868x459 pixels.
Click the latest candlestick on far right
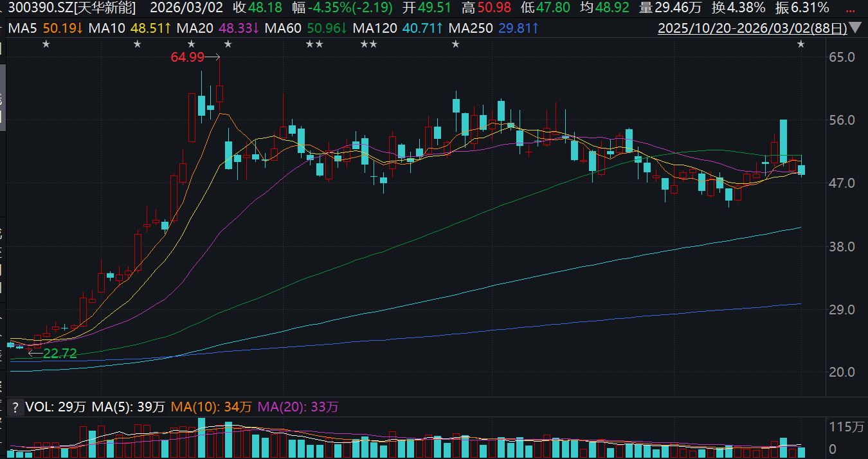pos(801,170)
